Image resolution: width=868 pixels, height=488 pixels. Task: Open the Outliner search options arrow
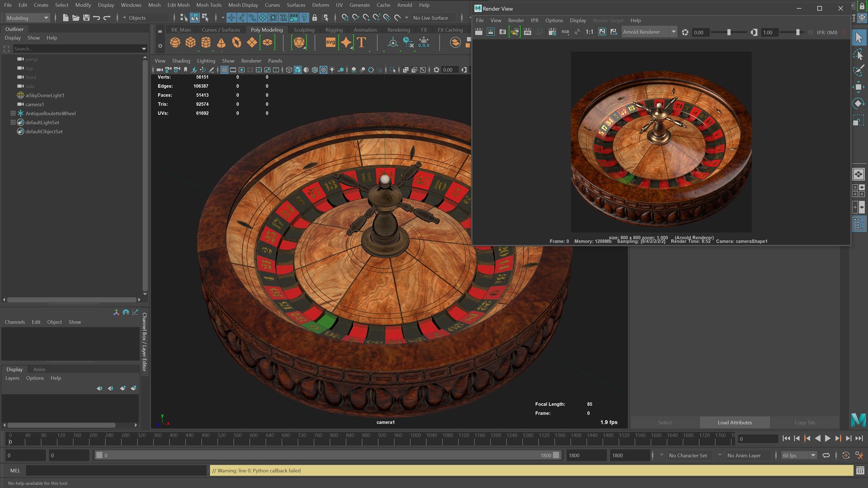tap(144, 49)
